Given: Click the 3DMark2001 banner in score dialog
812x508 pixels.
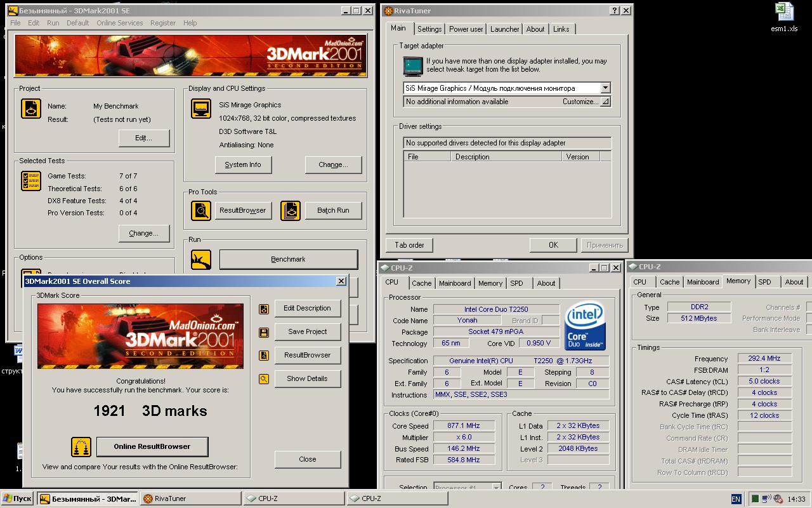Looking at the screenshot, I should [140, 336].
